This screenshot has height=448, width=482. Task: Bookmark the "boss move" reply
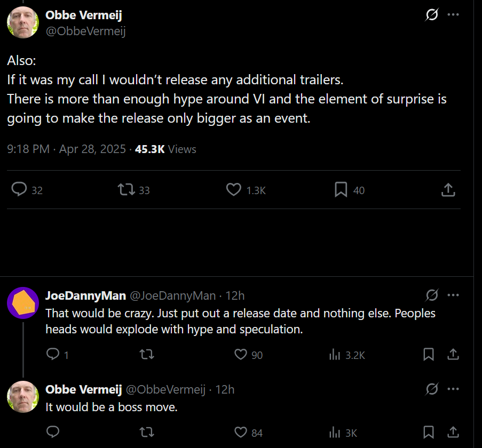pos(428,432)
